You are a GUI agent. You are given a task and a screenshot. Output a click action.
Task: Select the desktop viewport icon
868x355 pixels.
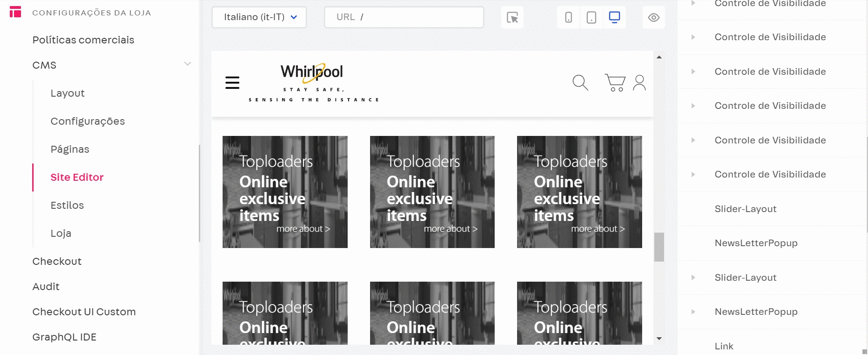point(614,18)
